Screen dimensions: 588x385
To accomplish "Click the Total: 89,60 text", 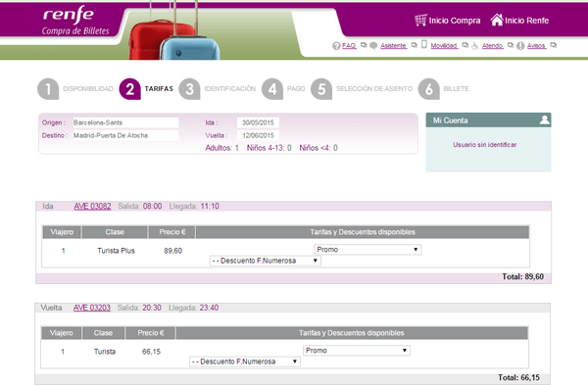I will point(522,276).
